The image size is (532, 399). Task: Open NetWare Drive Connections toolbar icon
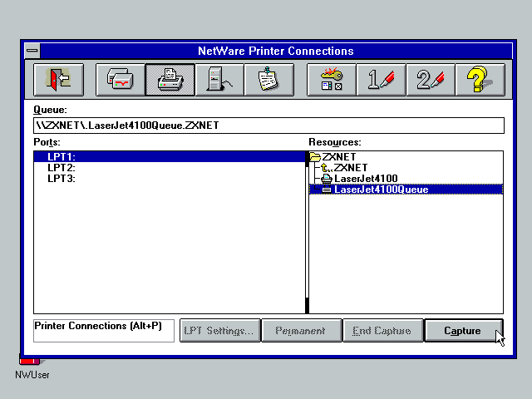(x=121, y=80)
